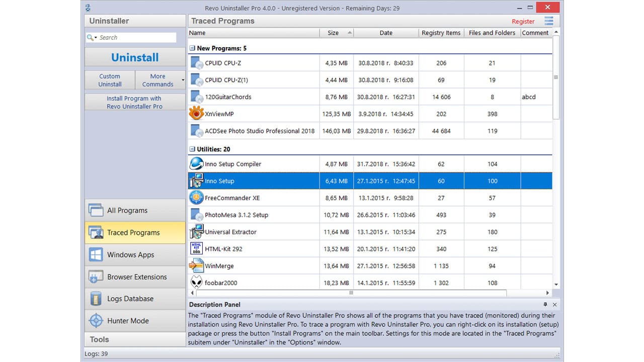Open the More Commands dropdown arrow
Image resolution: width=644 pixels, height=362 pixels.
[x=182, y=80]
